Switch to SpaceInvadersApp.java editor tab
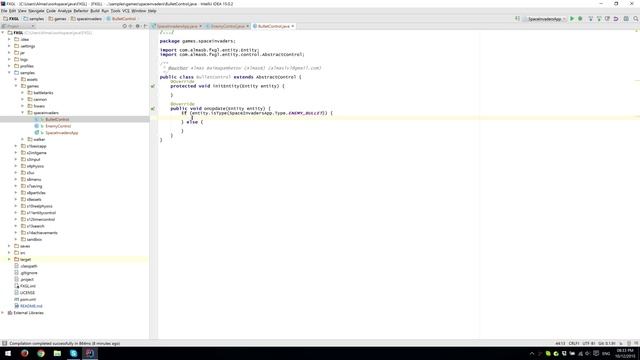Image resolution: width=640 pixels, height=360 pixels. [177, 26]
